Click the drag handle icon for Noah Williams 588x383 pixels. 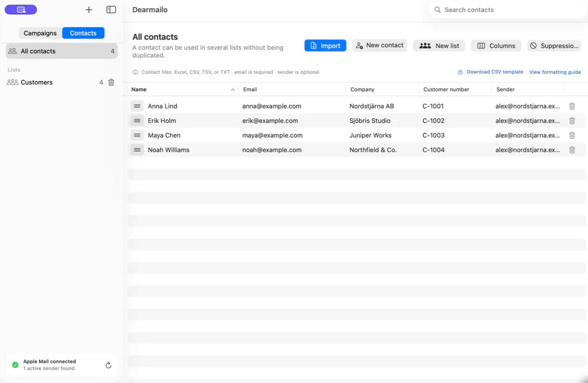[137, 150]
